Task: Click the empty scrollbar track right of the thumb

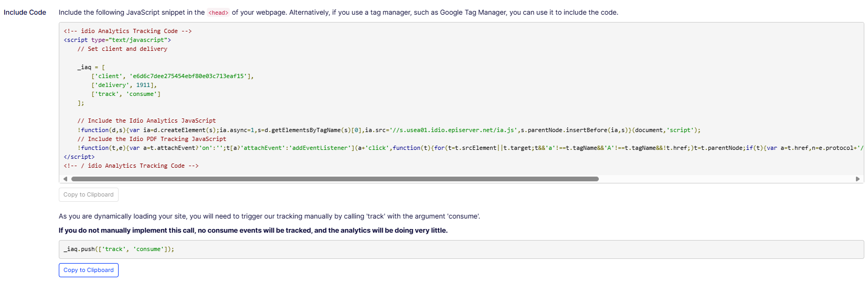Action: pyautogui.click(x=726, y=179)
